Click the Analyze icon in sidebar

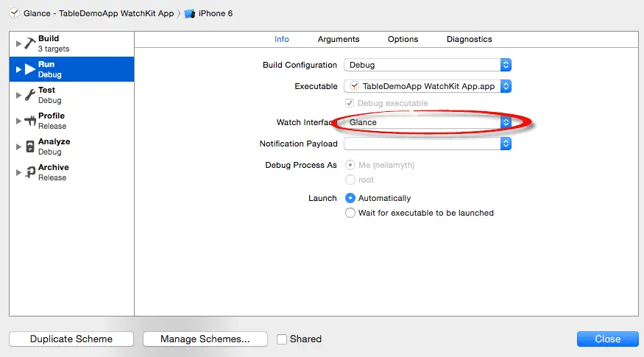[x=29, y=146]
